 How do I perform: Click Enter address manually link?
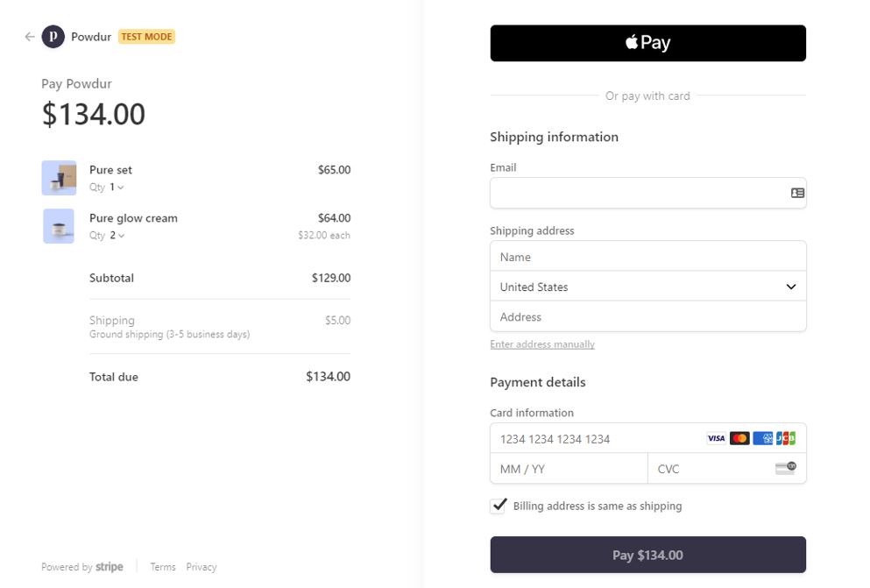[542, 344]
